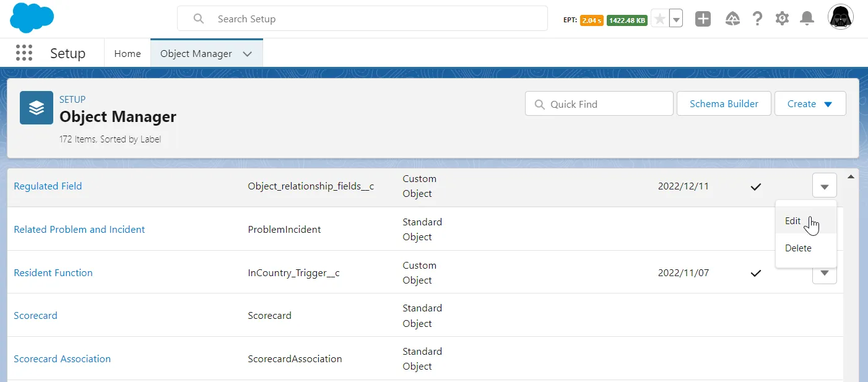Expand the favorites list dropdown arrow
Screen dimensions: 868x382
(x=676, y=19)
